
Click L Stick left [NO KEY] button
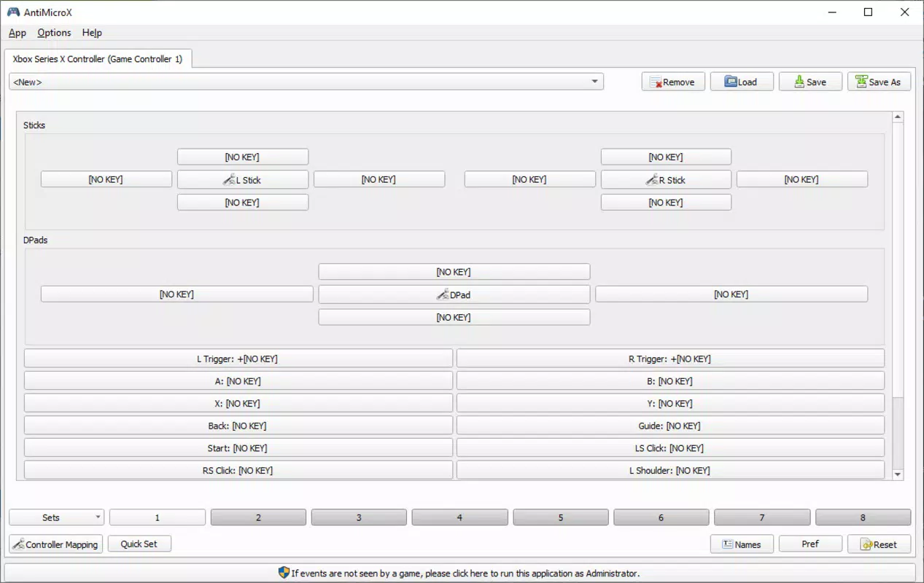(106, 179)
